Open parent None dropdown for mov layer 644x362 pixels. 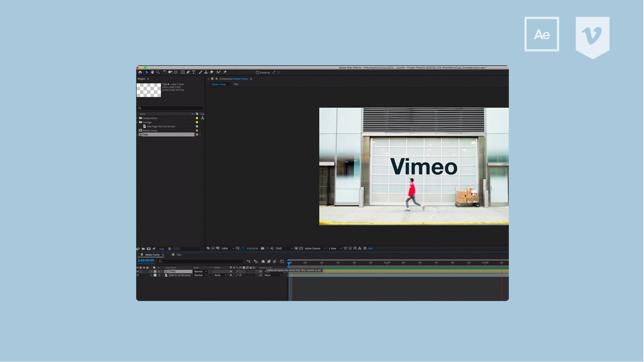click(x=274, y=275)
